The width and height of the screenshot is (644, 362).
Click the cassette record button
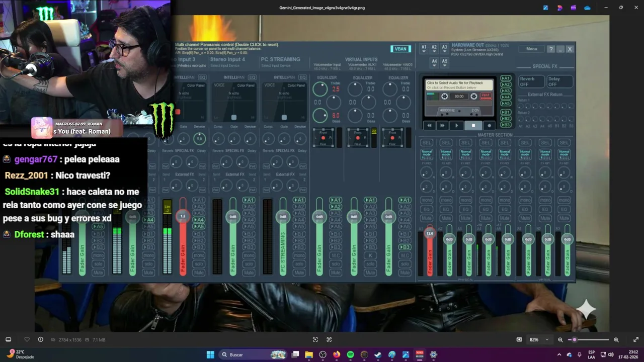(x=489, y=126)
